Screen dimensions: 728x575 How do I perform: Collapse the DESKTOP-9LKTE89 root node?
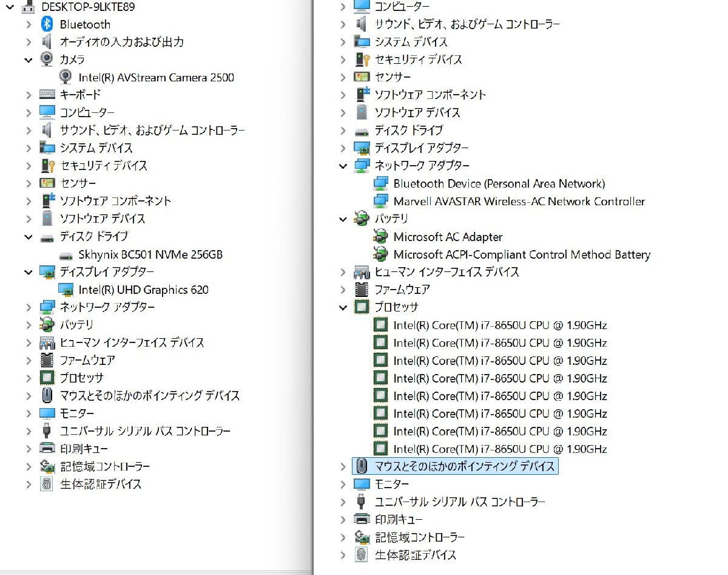coord(9,7)
